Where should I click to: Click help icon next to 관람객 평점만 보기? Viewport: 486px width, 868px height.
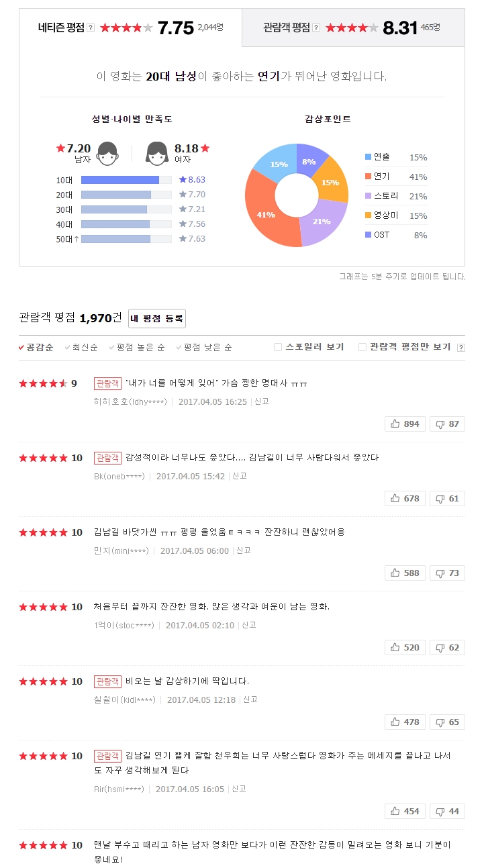pyautogui.click(x=460, y=348)
